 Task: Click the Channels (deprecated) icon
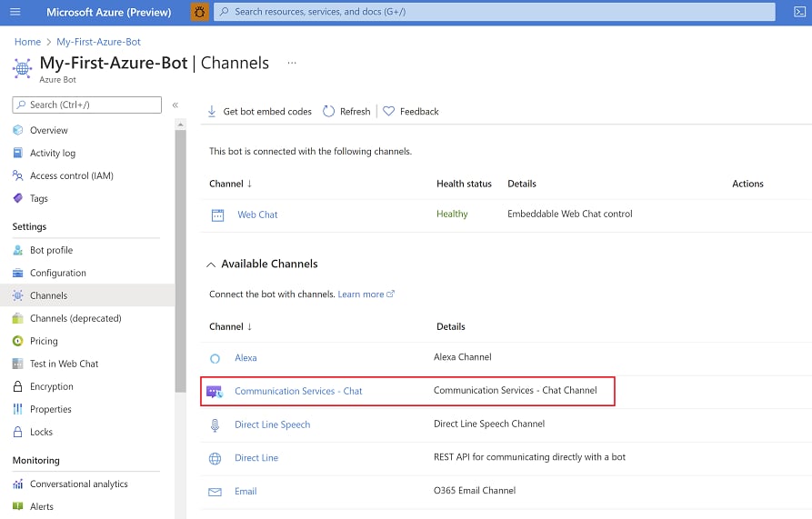(17, 318)
